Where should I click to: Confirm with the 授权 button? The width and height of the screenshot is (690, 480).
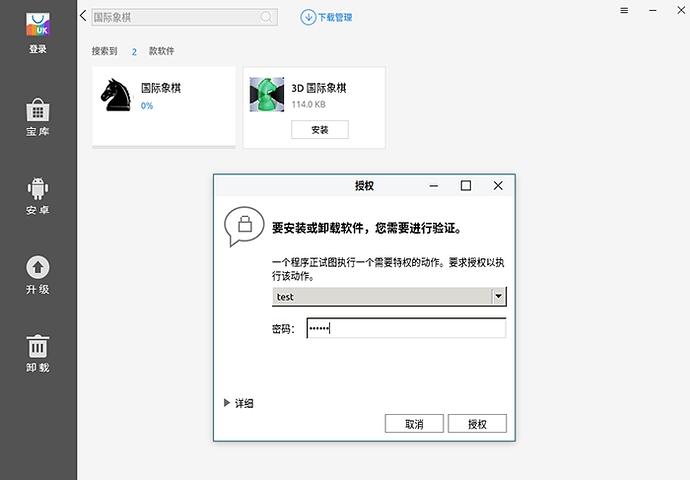click(477, 424)
